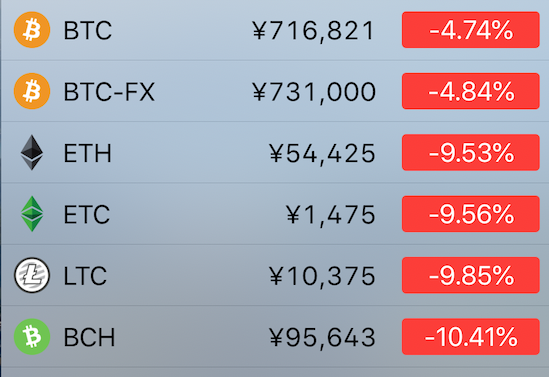
Task: Open the ETH row label
Action: click(x=87, y=153)
